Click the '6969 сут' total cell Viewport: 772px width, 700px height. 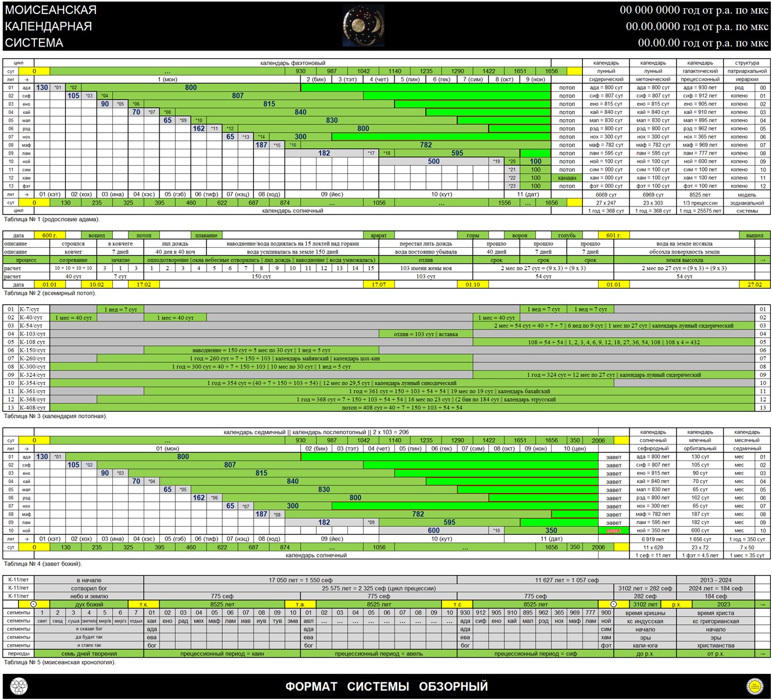point(653,195)
